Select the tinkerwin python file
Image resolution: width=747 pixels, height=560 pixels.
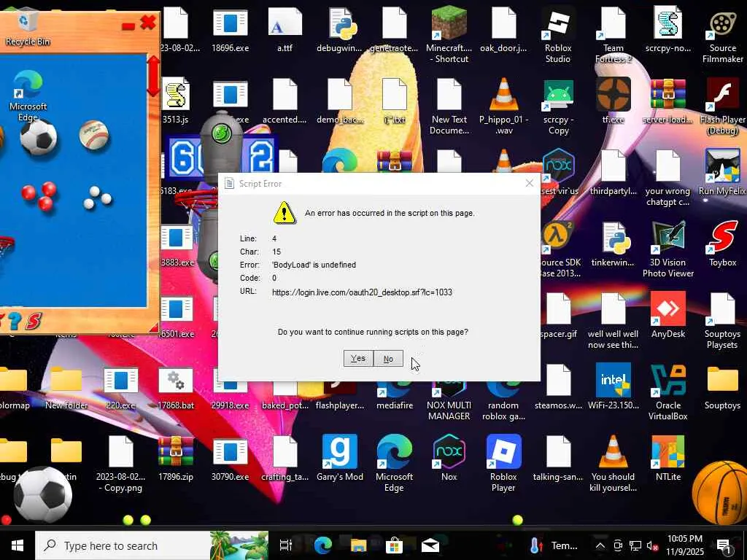tap(613, 244)
